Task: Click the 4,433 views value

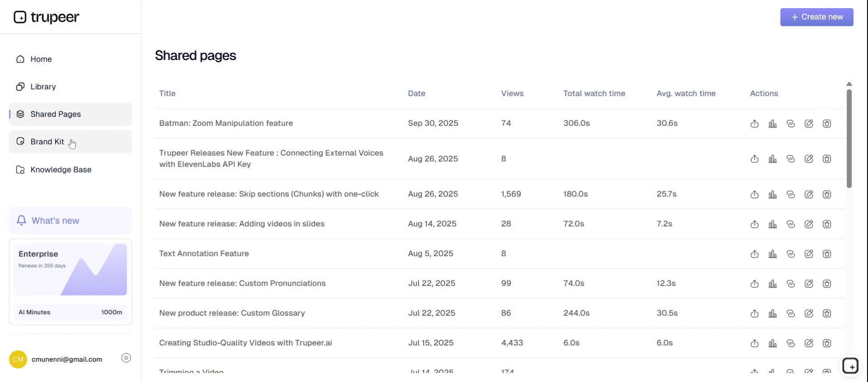Action: click(512, 343)
